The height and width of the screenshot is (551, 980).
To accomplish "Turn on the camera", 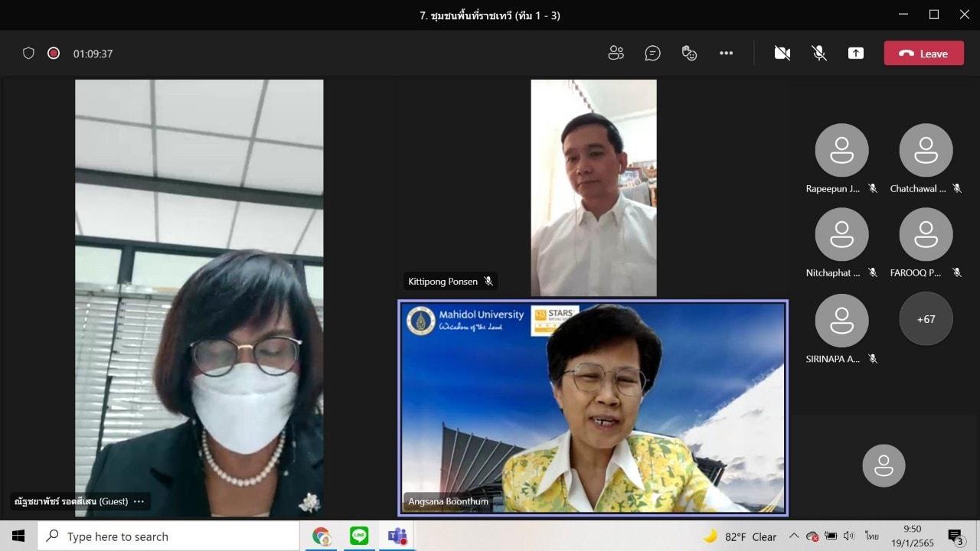I will [x=782, y=53].
